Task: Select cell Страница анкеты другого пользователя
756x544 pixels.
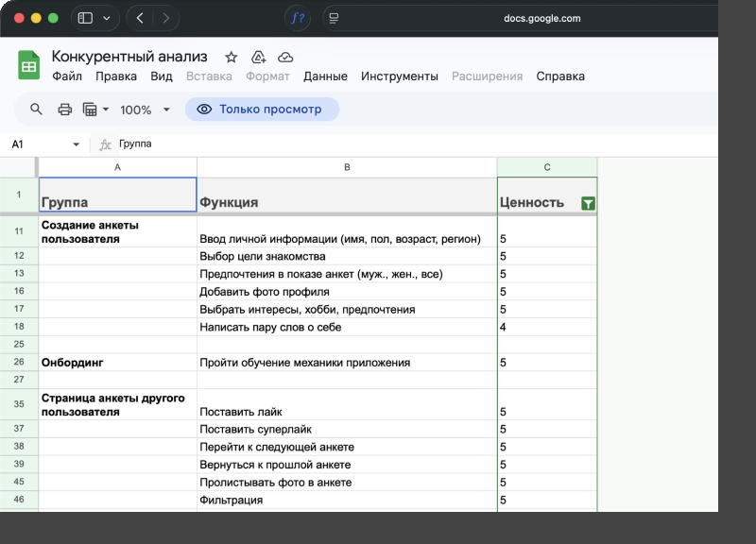Action: (x=117, y=405)
